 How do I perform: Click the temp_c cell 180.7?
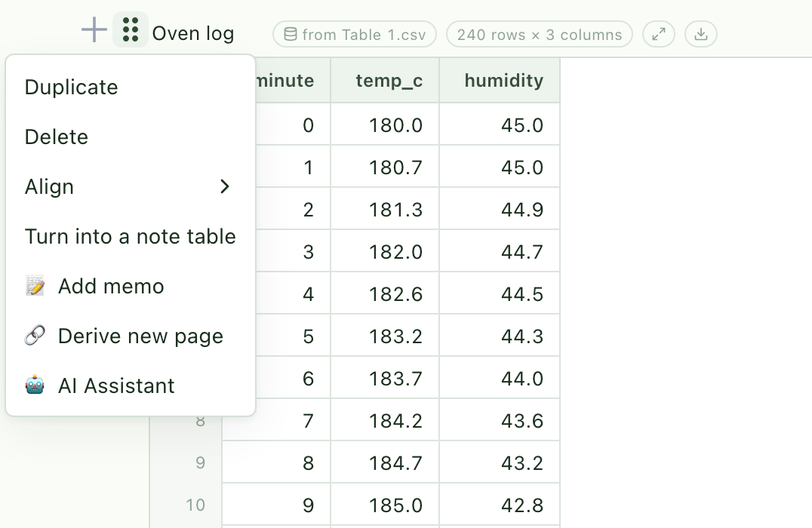pos(385,167)
